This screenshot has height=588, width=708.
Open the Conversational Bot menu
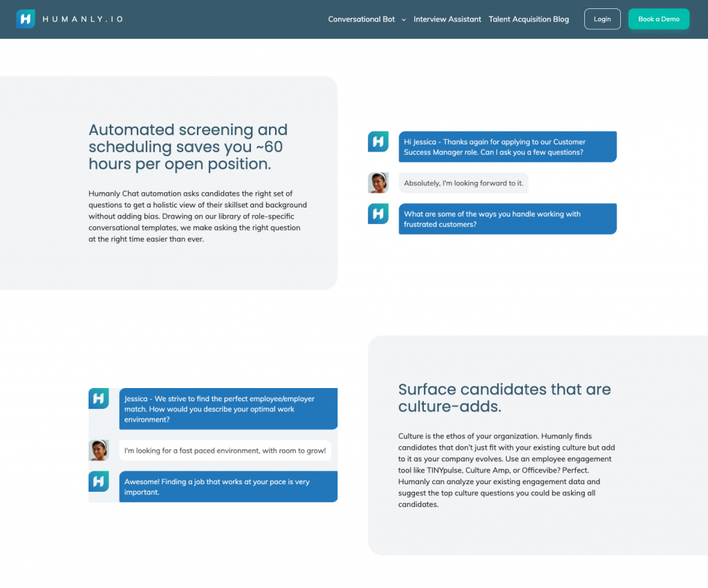(x=362, y=19)
